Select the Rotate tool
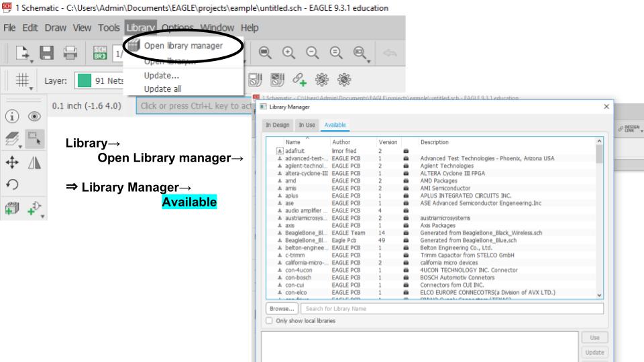644x362 pixels. click(x=12, y=184)
